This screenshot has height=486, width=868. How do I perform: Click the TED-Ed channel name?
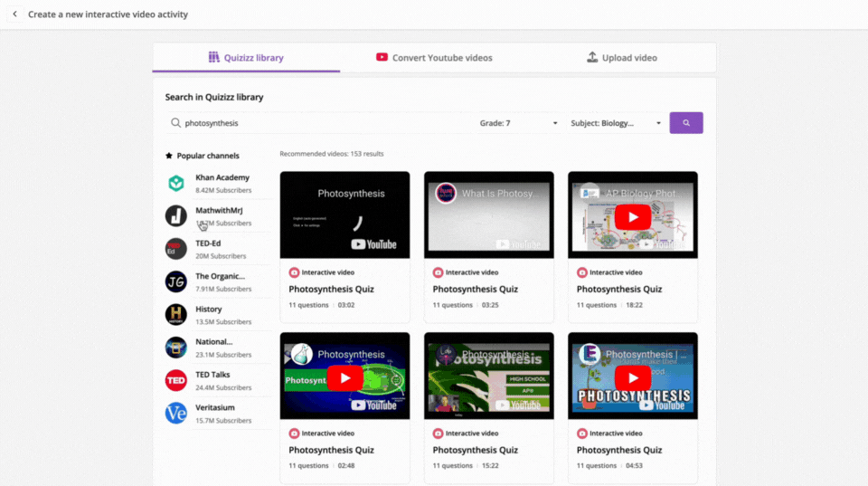coord(208,243)
